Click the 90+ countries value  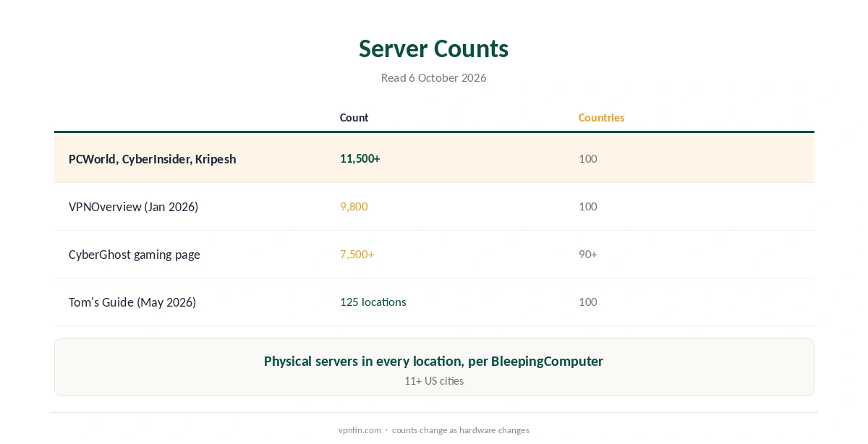click(587, 254)
